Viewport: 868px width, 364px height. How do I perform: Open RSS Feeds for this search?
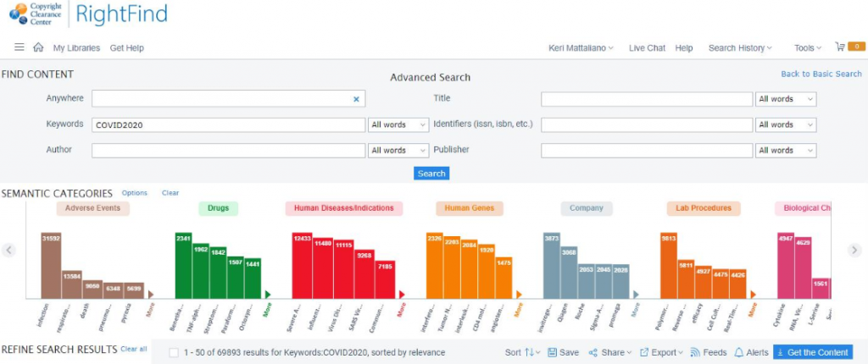pos(708,352)
